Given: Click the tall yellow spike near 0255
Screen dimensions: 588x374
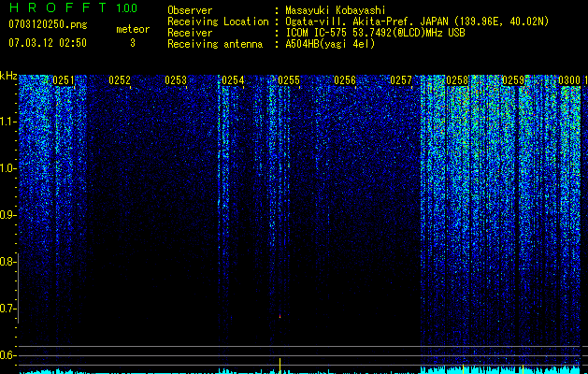Looking at the screenshot, I should click(280, 366).
